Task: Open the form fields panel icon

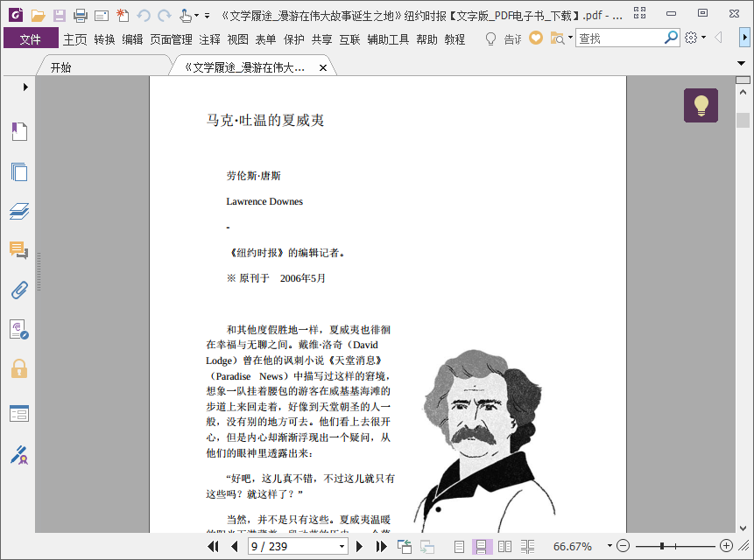Action: tap(19, 413)
